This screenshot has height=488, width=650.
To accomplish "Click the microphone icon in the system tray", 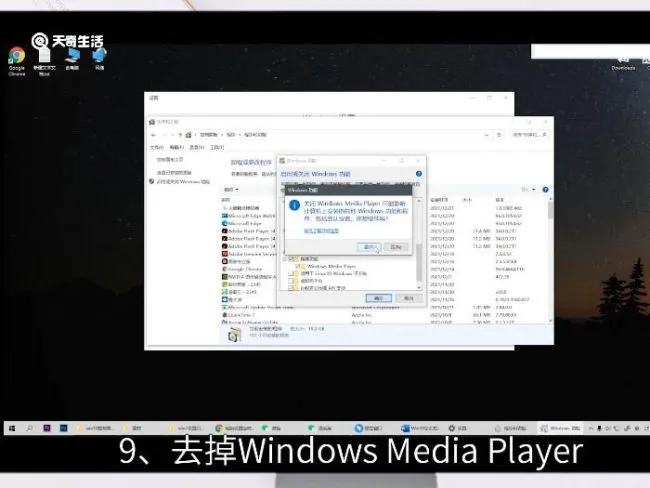I will (599, 428).
